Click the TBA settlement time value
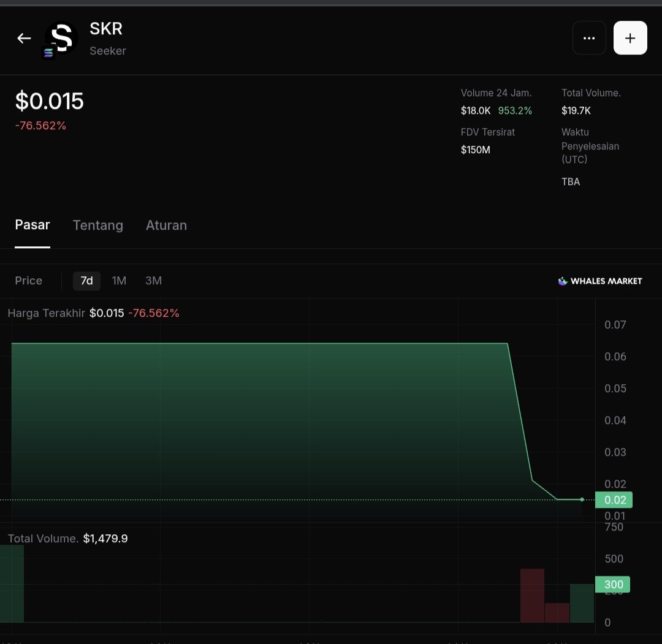Viewport: 662px width, 644px height. click(571, 182)
